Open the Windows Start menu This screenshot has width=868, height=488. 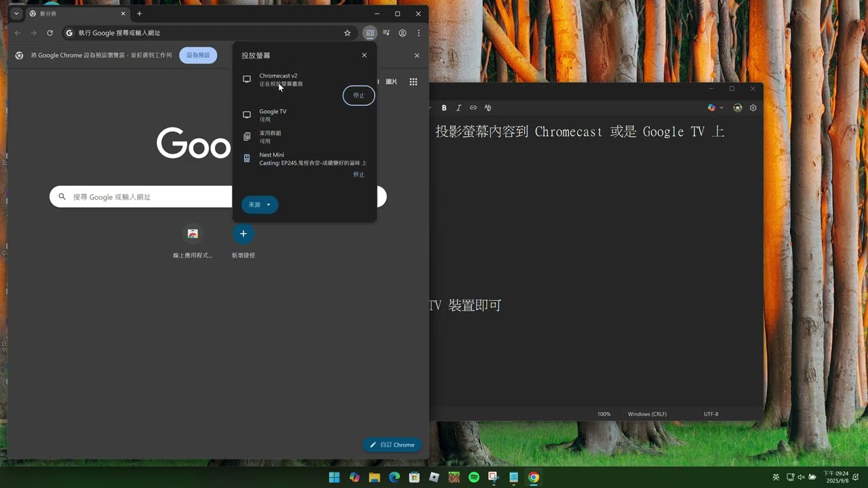(x=334, y=477)
